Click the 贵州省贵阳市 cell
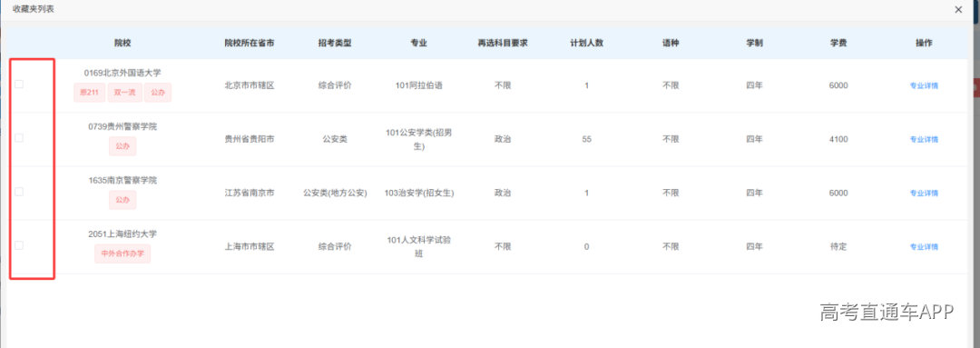 [x=250, y=140]
